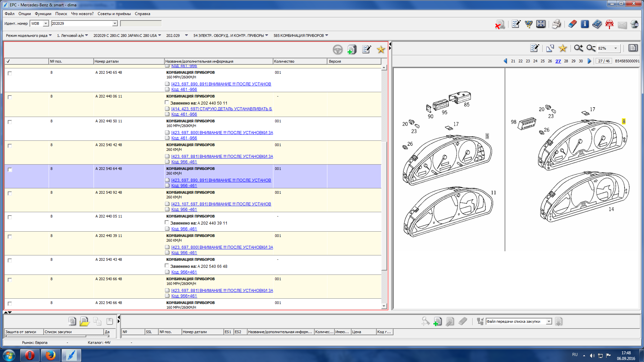This screenshot has height=362, width=644.
Task: Go to previous illustration with the left arrow
Action: [x=505, y=61]
